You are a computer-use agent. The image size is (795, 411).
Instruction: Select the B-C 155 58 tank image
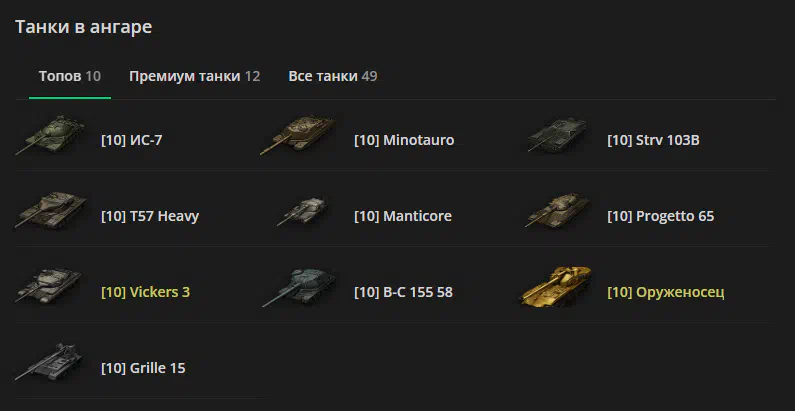(x=299, y=287)
